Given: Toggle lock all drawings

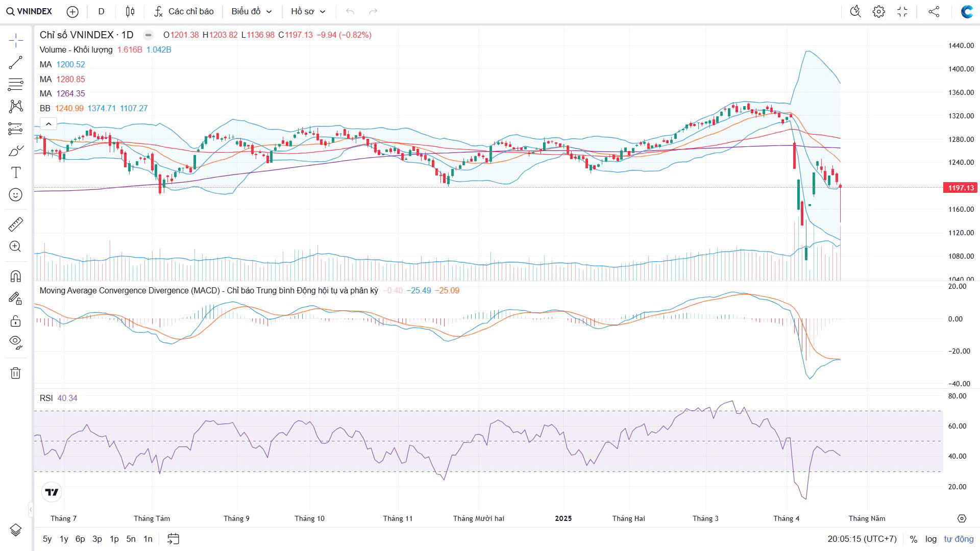Looking at the screenshot, I should 16,321.
